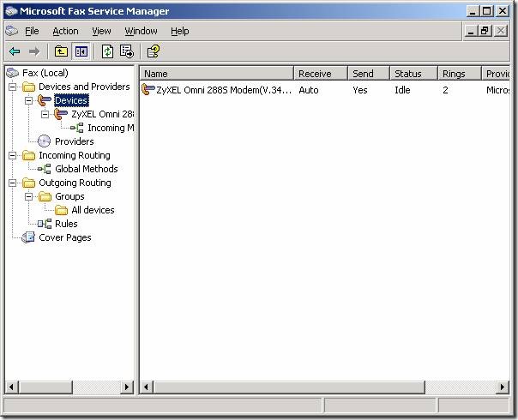Collapse the Devices and Providers node
518x420 pixels.
13,87
